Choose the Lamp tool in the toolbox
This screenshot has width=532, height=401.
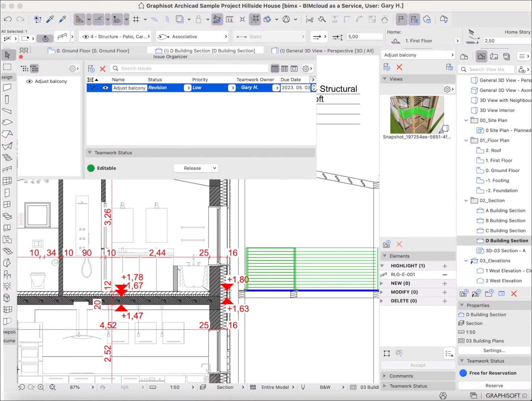[x=7, y=286]
